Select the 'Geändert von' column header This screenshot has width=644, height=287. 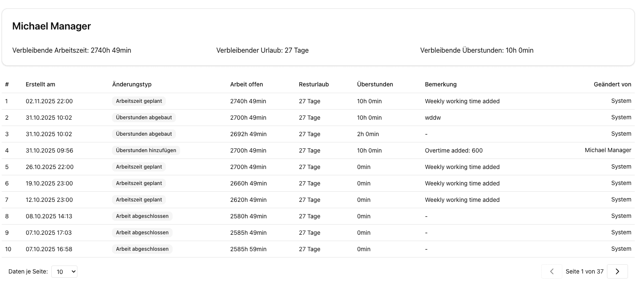612,84
